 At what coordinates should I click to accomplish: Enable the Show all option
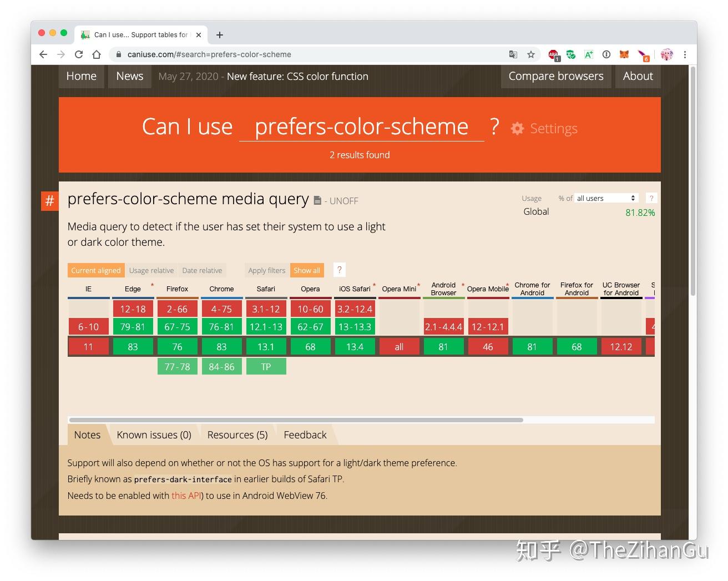[307, 270]
